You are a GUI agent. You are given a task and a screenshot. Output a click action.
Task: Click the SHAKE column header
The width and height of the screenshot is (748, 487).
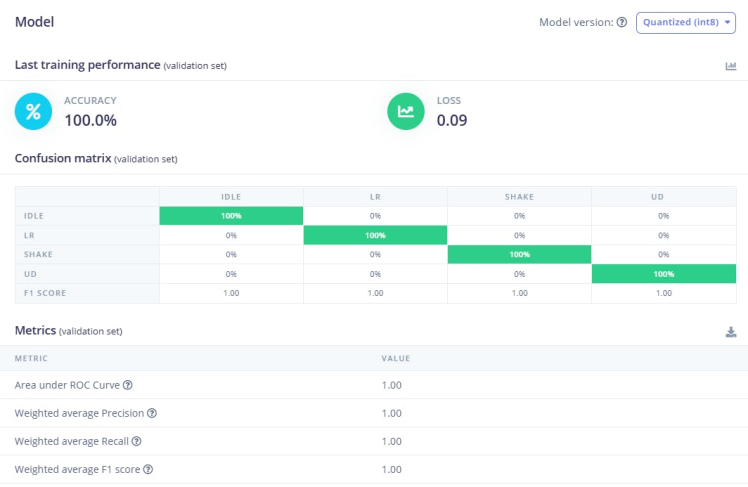[519, 197]
